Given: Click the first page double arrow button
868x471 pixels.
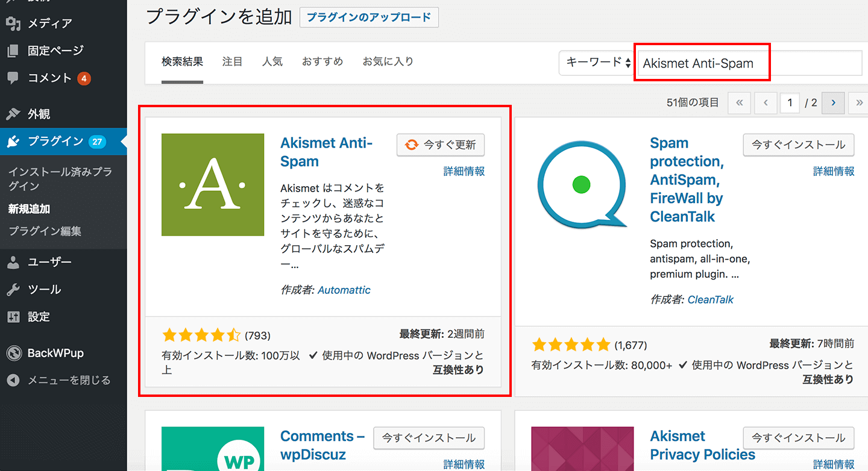Looking at the screenshot, I should coord(739,103).
